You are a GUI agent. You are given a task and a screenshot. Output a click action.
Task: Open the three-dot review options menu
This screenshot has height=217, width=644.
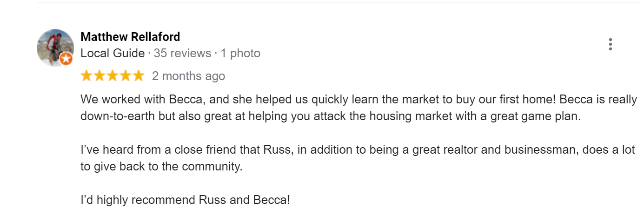610,44
